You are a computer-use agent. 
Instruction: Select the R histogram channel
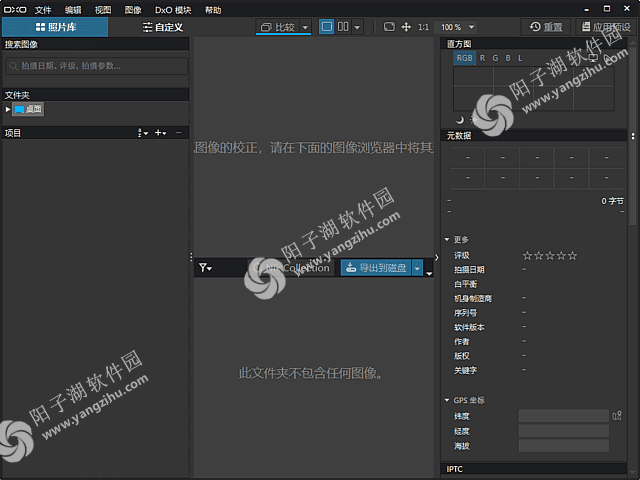tap(482, 58)
